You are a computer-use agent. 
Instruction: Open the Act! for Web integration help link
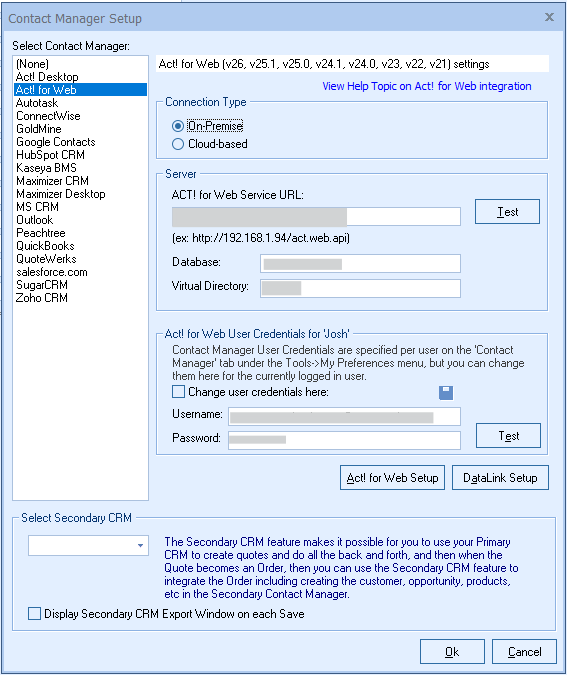[x=427, y=86]
